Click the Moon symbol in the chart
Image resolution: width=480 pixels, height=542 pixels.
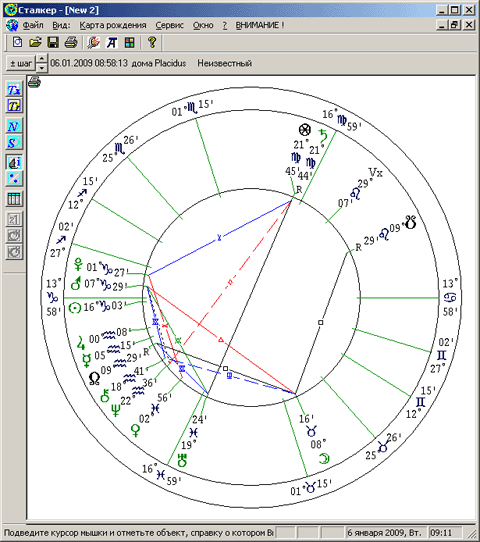point(324,458)
